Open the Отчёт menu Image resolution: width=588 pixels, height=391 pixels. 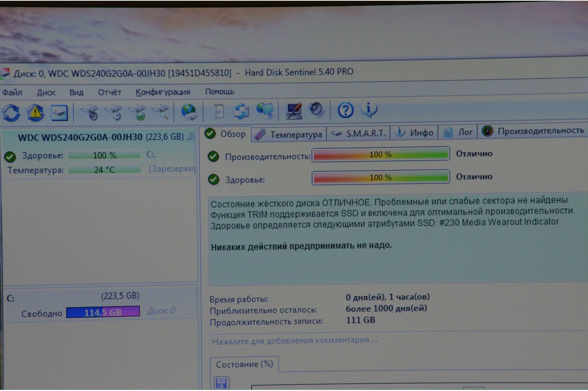click(110, 92)
